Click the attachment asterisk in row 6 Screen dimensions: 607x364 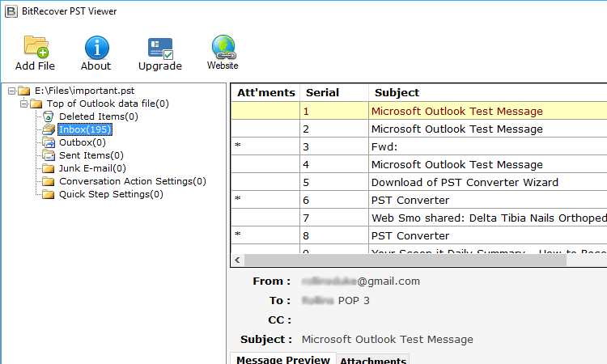(x=238, y=199)
